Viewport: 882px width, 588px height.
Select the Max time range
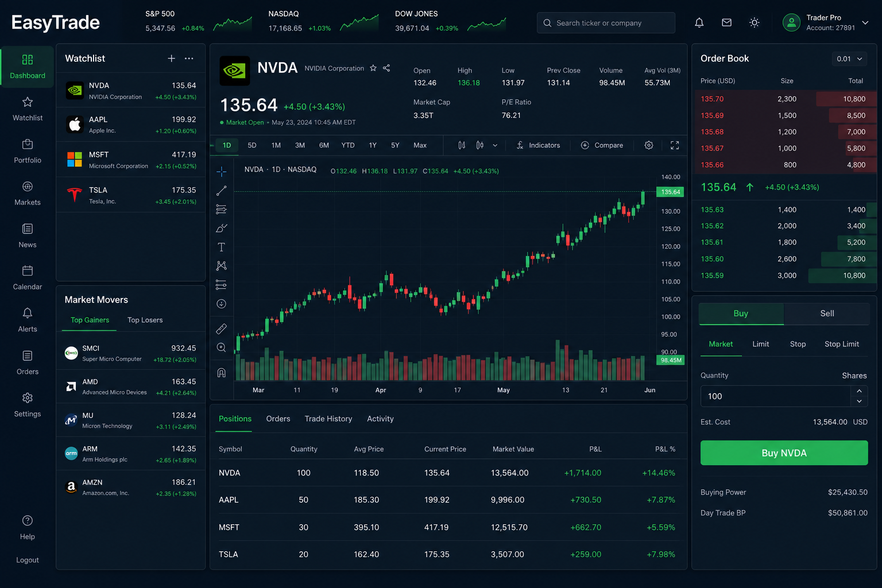point(420,145)
